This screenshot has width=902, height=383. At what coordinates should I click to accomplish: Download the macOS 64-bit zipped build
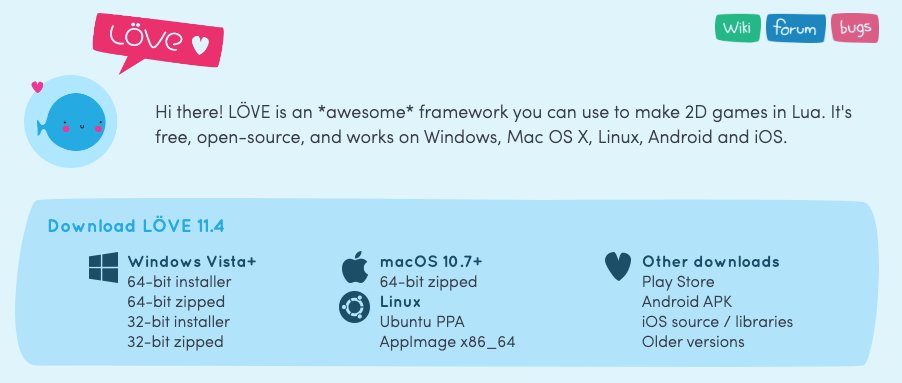coord(428,282)
